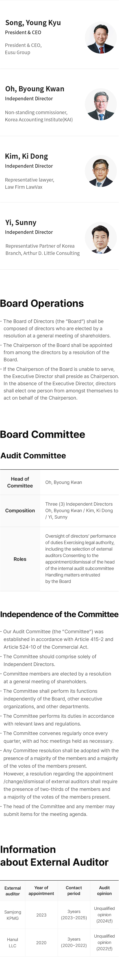Click the Board Operations heading
The height and width of the screenshot is (980, 119).
point(42,303)
